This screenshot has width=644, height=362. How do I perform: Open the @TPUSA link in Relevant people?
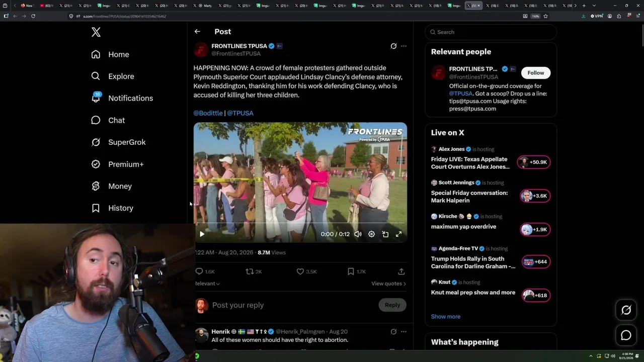(x=461, y=94)
